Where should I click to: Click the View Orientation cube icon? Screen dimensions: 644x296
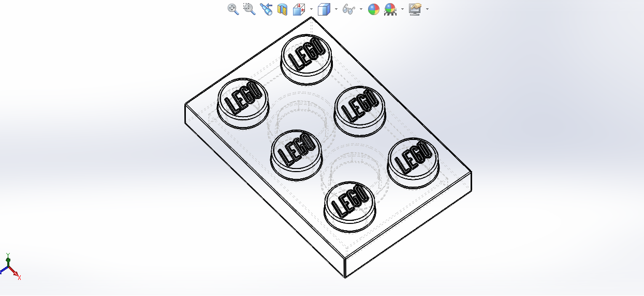pyautogui.click(x=299, y=9)
